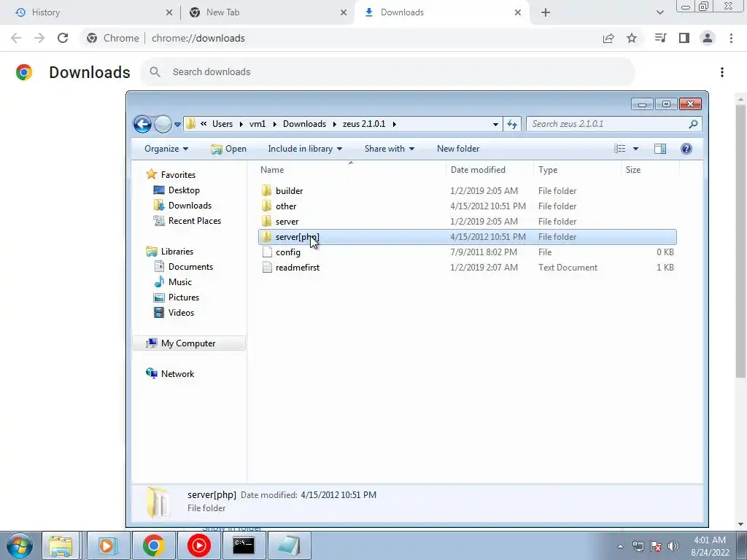Toggle Chrome side panel icon

click(684, 38)
